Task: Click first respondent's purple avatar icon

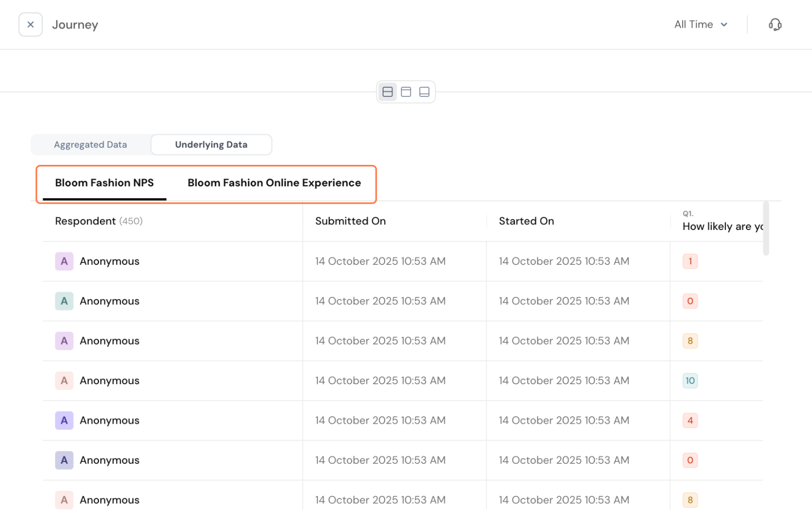Action: tap(64, 261)
